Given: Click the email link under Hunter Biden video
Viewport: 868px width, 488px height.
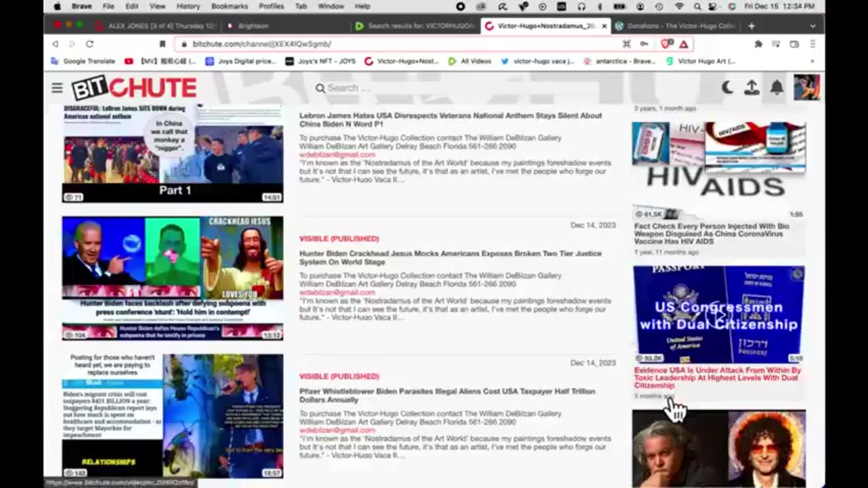Looking at the screenshot, I should (x=337, y=292).
